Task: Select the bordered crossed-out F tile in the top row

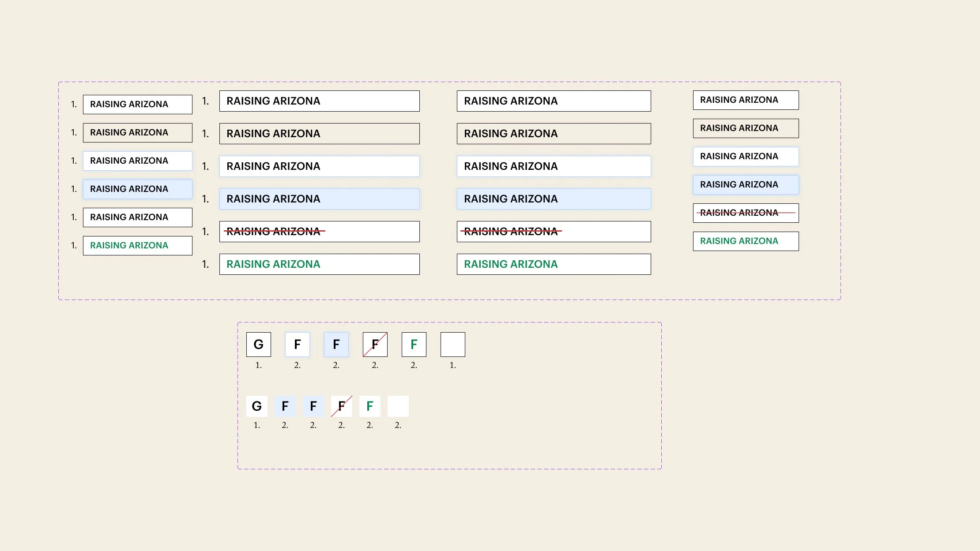Action: click(x=375, y=345)
